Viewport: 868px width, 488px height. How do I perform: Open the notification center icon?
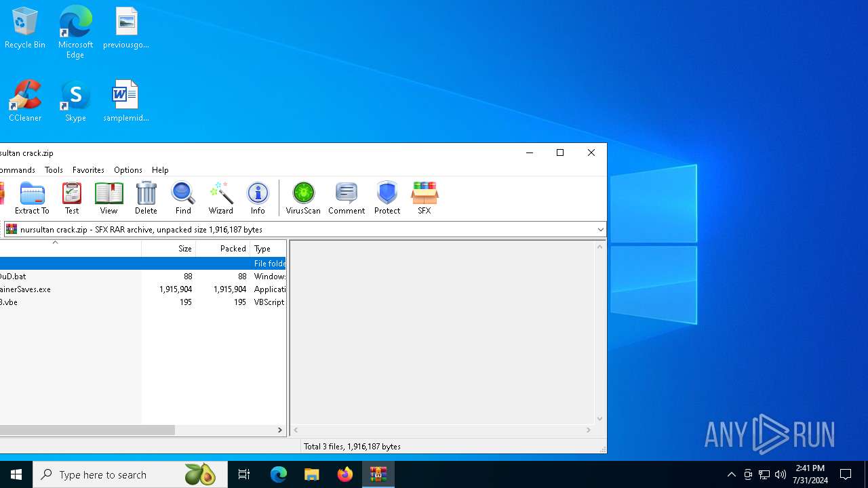pos(846,474)
